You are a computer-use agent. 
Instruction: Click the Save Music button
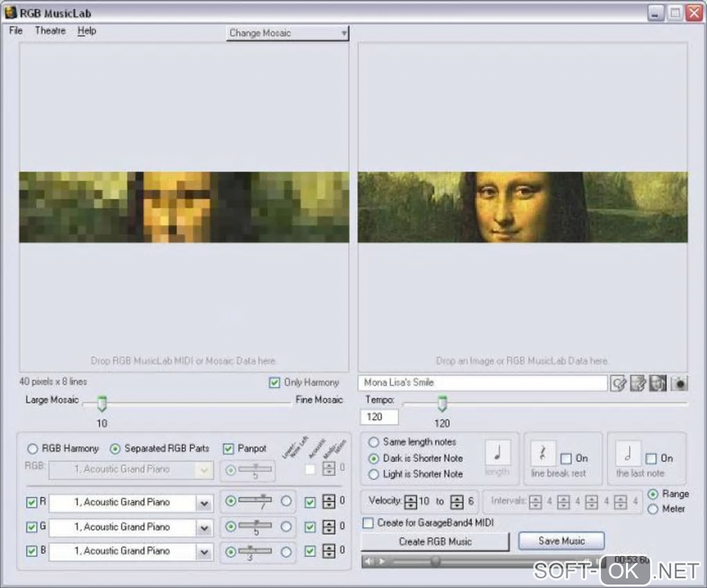[561, 541]
